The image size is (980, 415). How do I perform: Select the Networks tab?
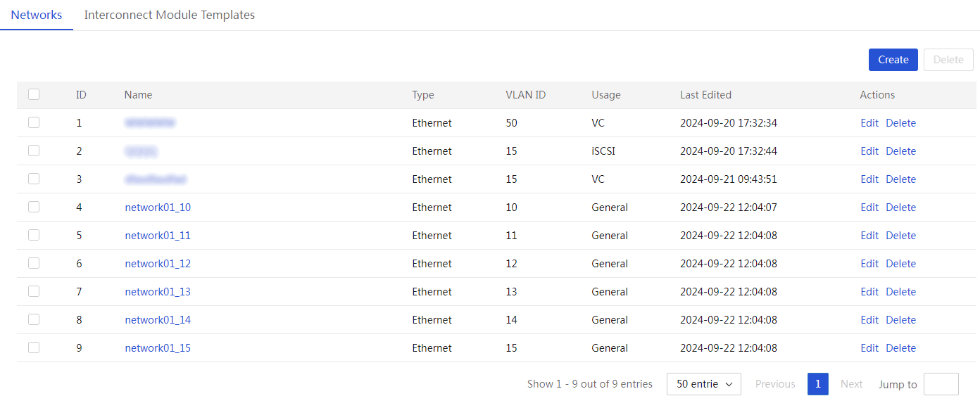tap(37, 15)
